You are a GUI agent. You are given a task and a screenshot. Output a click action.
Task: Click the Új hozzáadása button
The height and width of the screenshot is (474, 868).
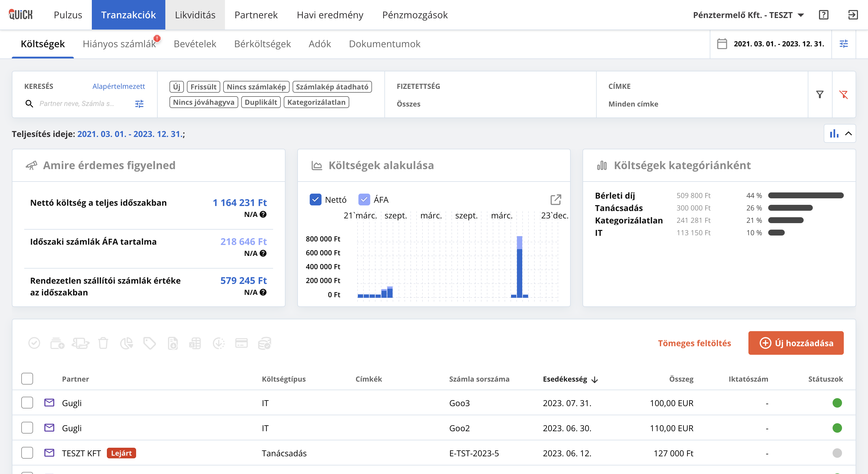pyautogui.click(x=796, y=343)
